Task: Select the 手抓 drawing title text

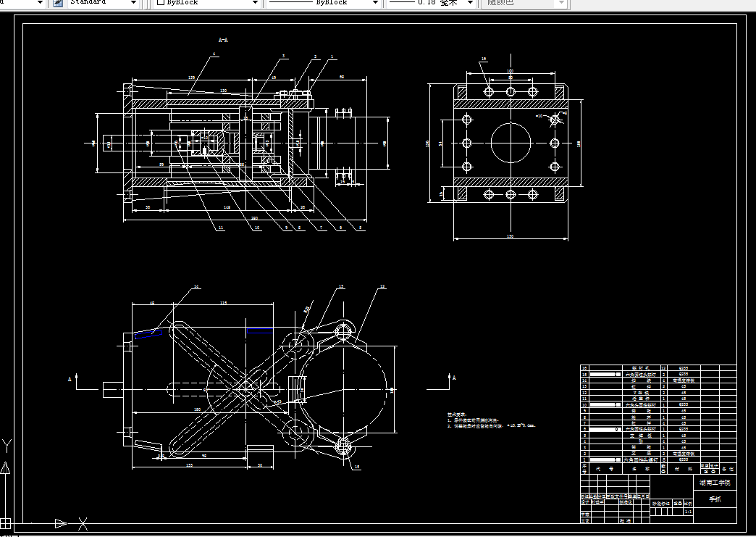Action: pyautogui.click(x=715, y=499)
